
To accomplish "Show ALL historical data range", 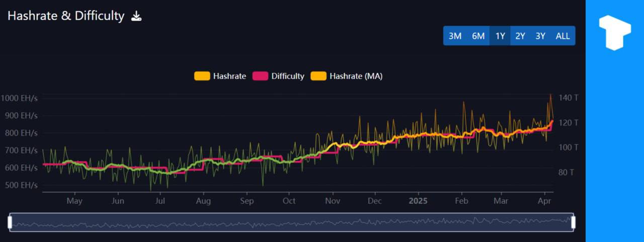I will [562, 36].
